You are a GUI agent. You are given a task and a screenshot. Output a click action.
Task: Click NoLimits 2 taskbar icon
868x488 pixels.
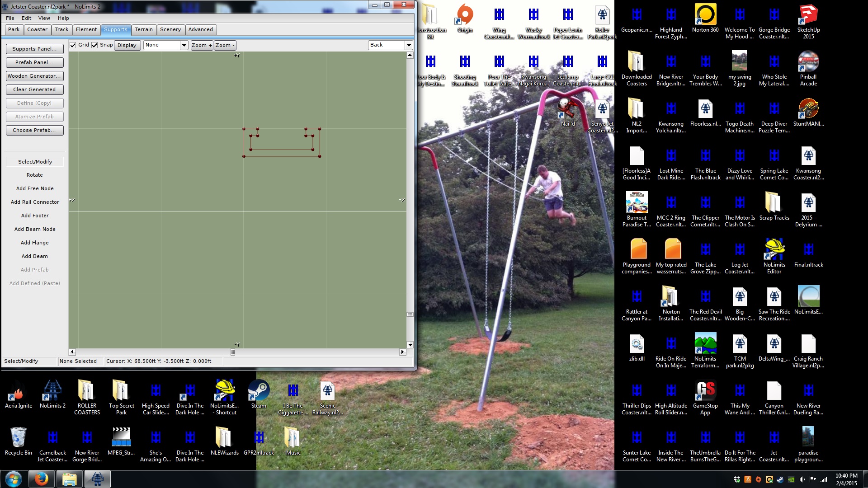(97, 479)
